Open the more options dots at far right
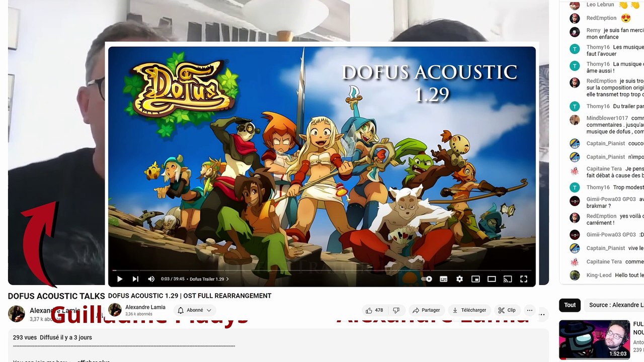The width and height of the screenshot is (644, 362). click(x=542, y=315)
